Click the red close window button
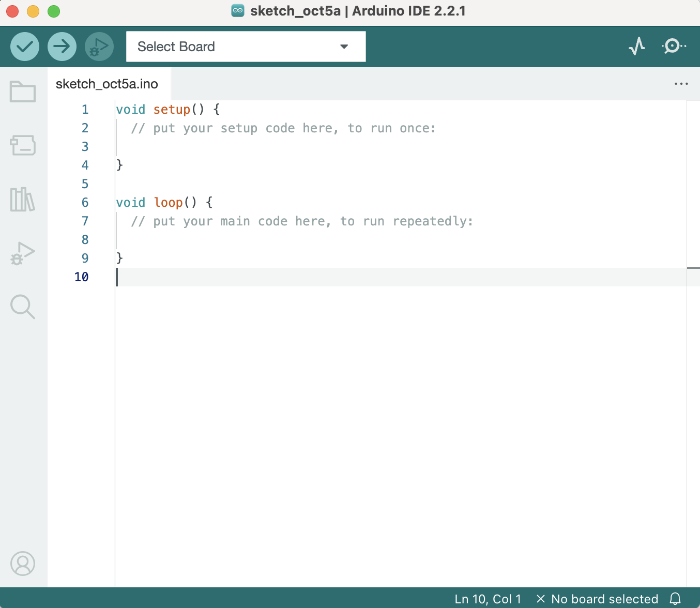Image resolution: width=700 pixels, height=608 pixels. pos(12,11)
